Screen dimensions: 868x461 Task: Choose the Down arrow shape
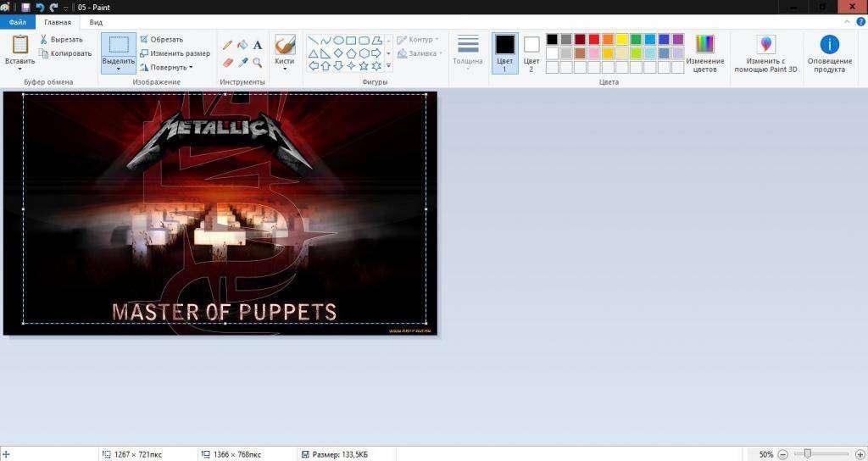coord(338,66)
